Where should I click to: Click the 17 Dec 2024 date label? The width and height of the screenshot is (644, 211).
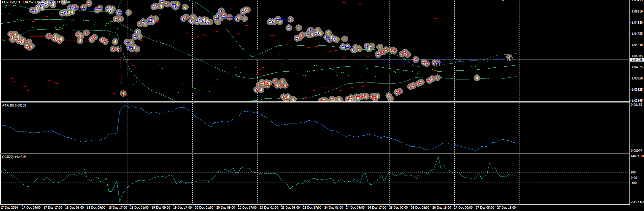(9, 208)
